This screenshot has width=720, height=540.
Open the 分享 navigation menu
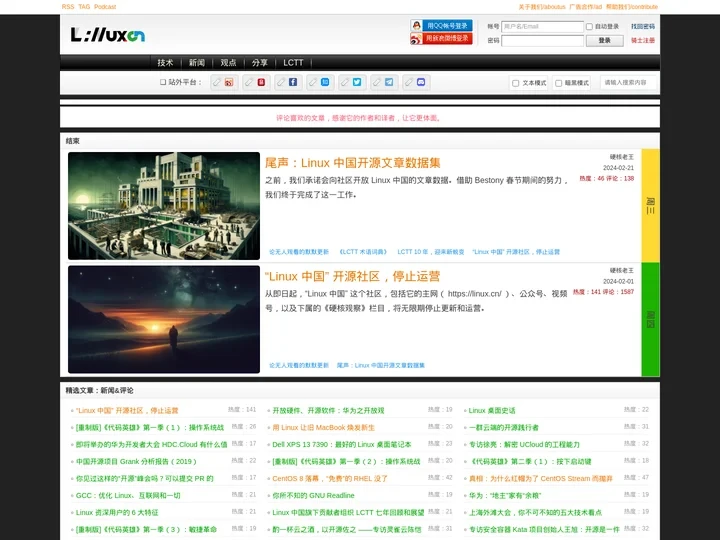coord(259,62)
